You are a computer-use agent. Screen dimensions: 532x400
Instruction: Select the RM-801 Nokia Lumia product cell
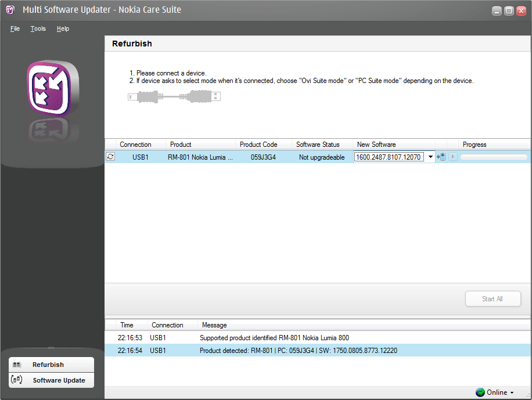click(200, 157)
